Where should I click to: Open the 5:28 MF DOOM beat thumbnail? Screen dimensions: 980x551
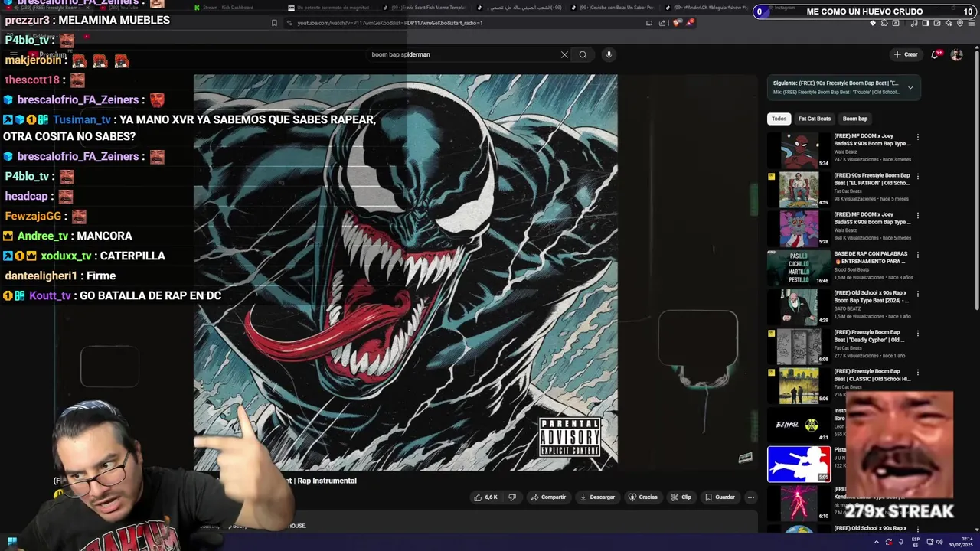[799, 229]
